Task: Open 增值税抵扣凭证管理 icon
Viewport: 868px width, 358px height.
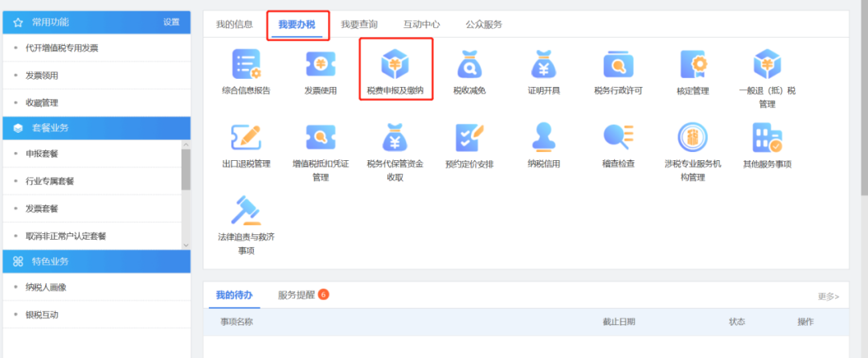Action: pos(321,138)
